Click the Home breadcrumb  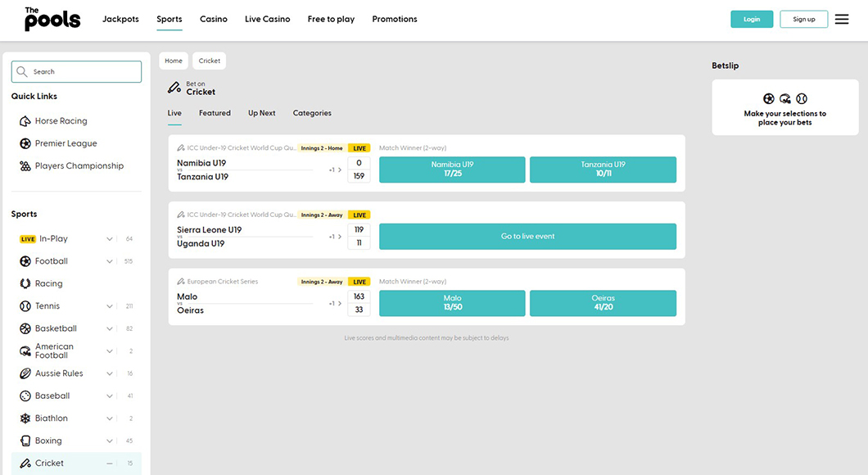[x=174, y=61]
